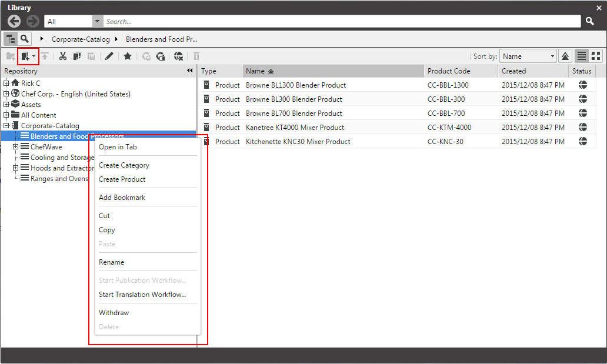The width and height of the screenshot is (607, 364).
Task: Click the withdraw globe icon in toolbar
Action: 178,56
